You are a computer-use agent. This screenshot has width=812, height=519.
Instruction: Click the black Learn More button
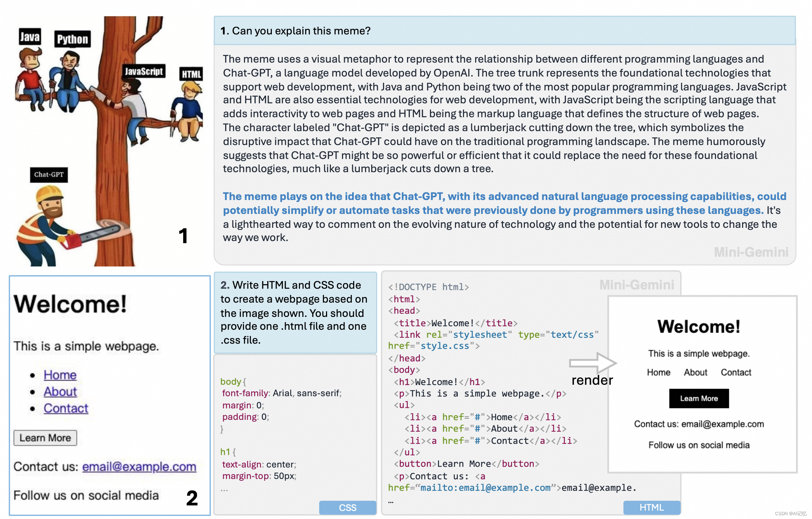(699, 398)
